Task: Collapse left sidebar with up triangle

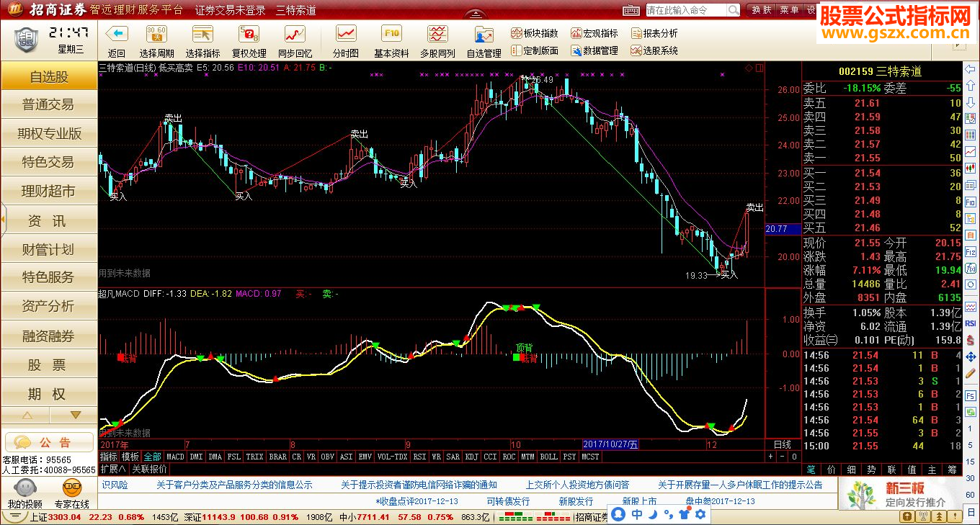Action: (27, 416)
